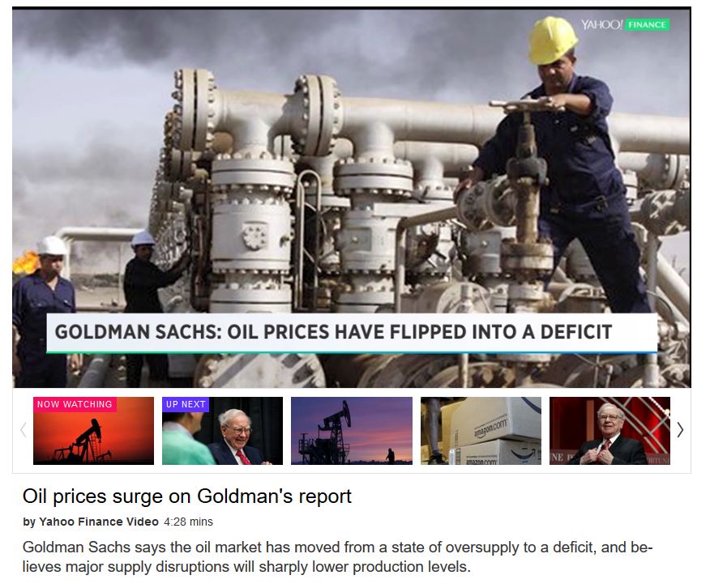
Task: Click the next arrow in video carousel
Action: click(x=680, y=430)
